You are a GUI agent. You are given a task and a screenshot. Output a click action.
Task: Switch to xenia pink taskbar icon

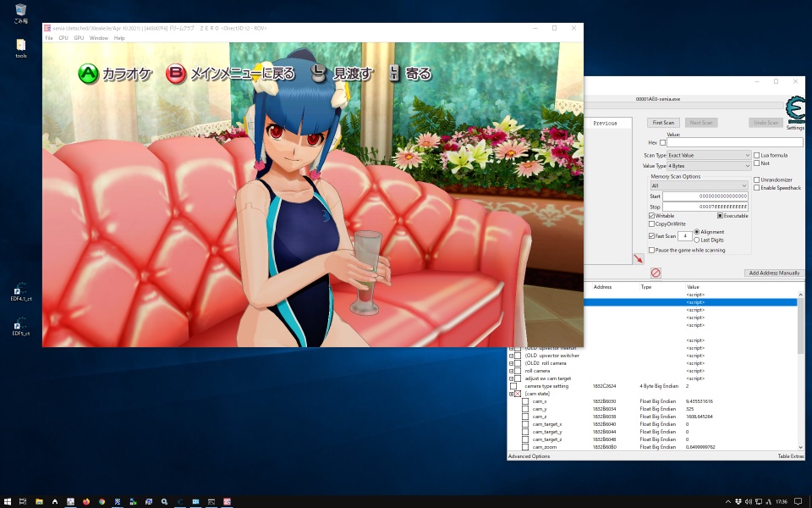tap(227, 502)
